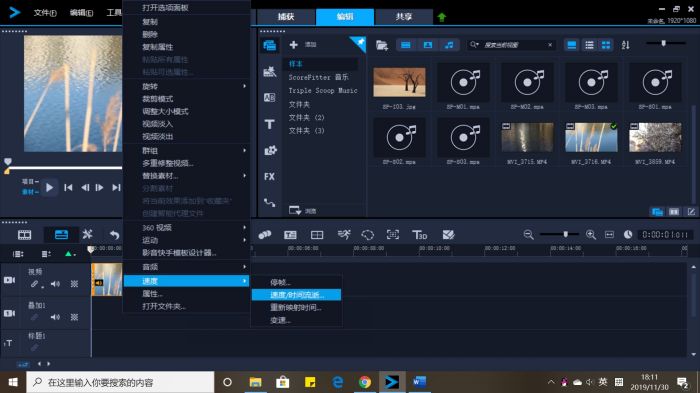Open the 3D Title Editor icon
The image size is (700, 393).
click(419, 235)
